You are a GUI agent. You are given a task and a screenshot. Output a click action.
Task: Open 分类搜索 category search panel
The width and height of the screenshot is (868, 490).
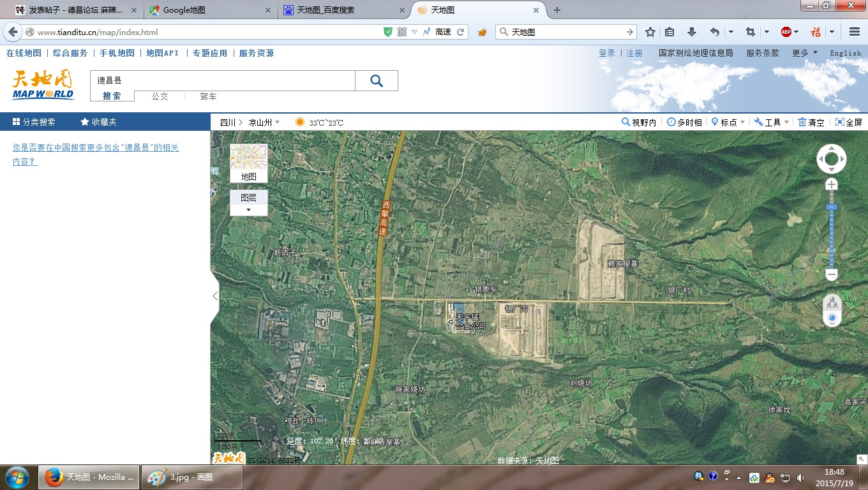(33, 122)
